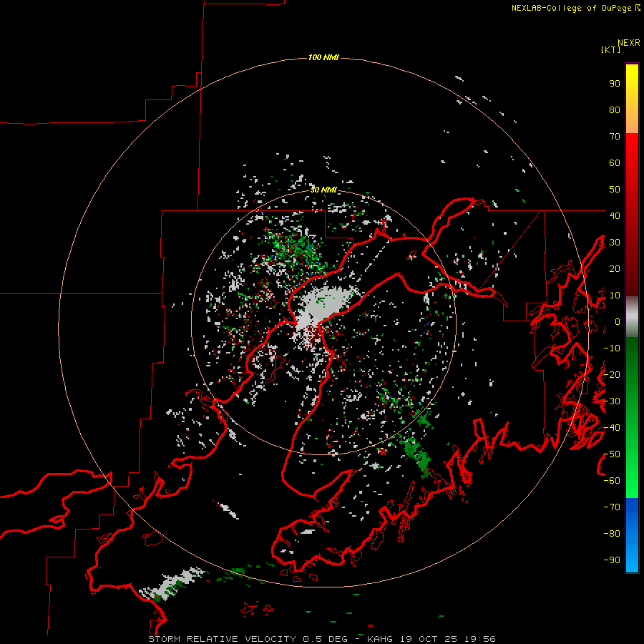Image resolution: width=644 pixels, height=644 pixels.
Task: Click the Storm Relative Velocity caption text
Action: coord(321,639)
